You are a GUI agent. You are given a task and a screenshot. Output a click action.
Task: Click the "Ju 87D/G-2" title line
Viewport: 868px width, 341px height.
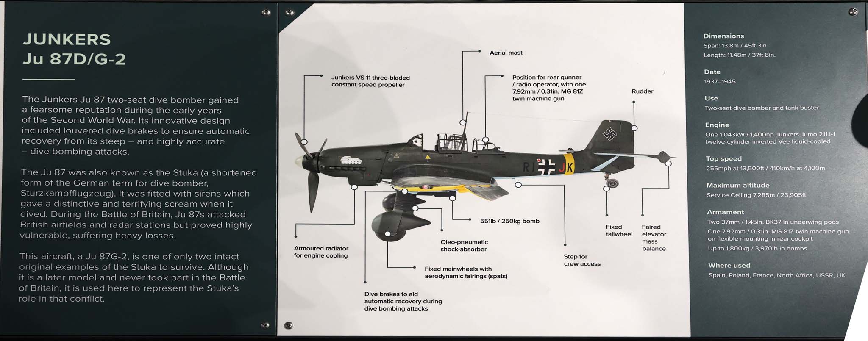point(74,58)
